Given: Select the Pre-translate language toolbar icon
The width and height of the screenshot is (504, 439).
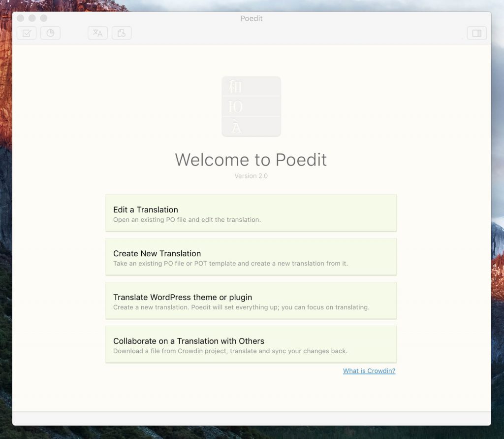Looking at the screenshot, I should 97,33.
